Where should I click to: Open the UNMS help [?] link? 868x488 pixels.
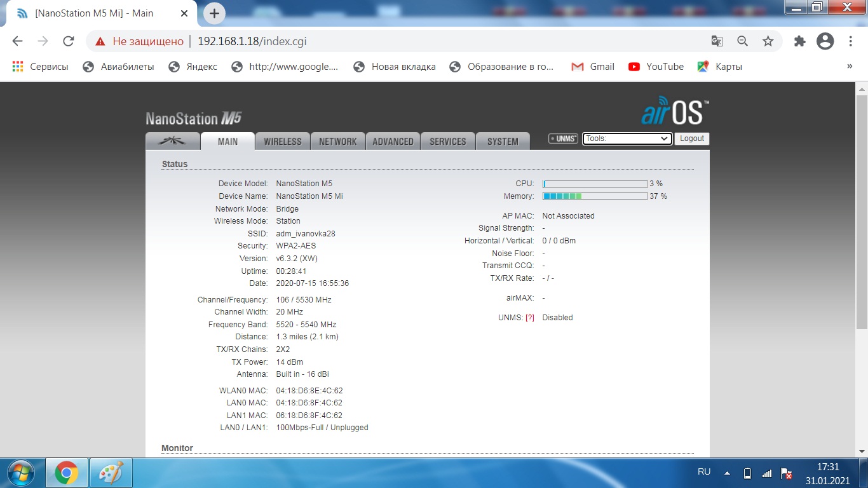[529, 318]
